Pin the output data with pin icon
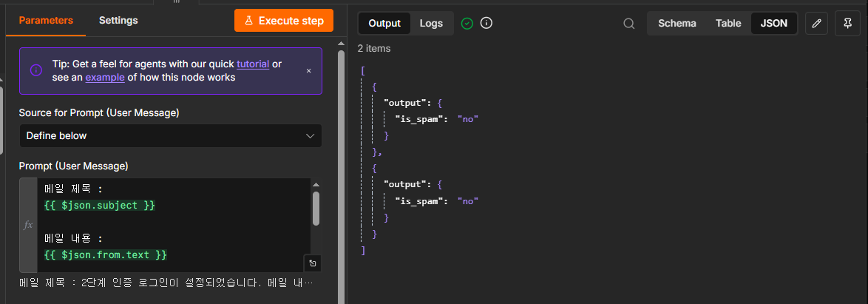The image size is (868, 304). (x=847, y=23)
